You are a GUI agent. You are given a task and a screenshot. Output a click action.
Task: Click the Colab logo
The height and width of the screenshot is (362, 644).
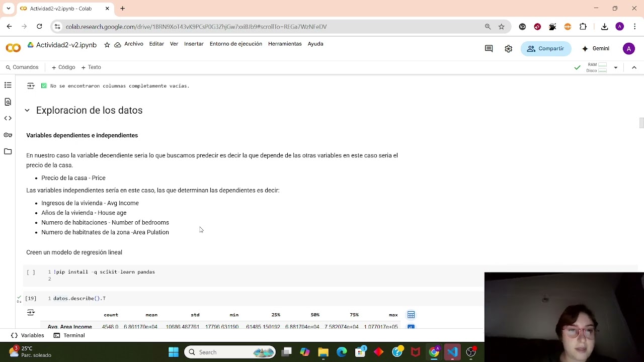[13, 48]
